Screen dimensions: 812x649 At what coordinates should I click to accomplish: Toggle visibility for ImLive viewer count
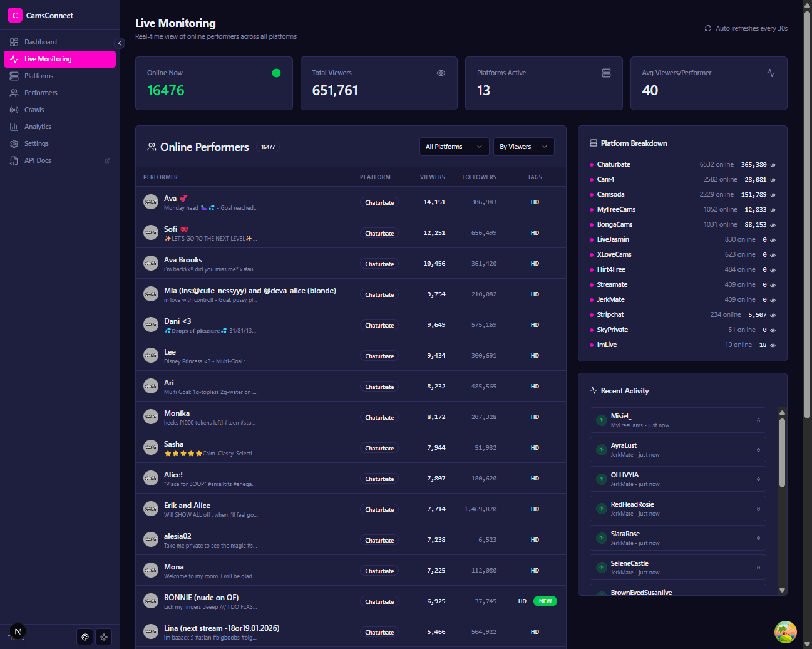(x=773, y=345)
